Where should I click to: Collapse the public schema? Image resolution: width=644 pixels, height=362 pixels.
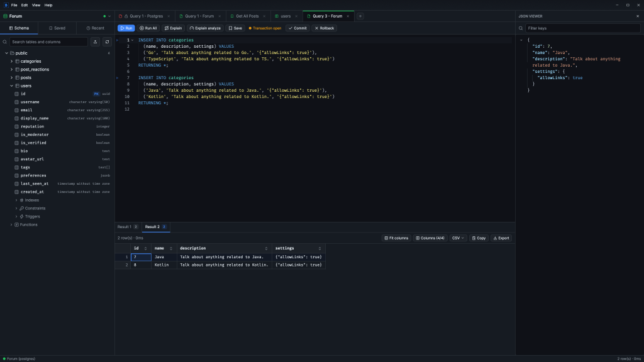6,53
